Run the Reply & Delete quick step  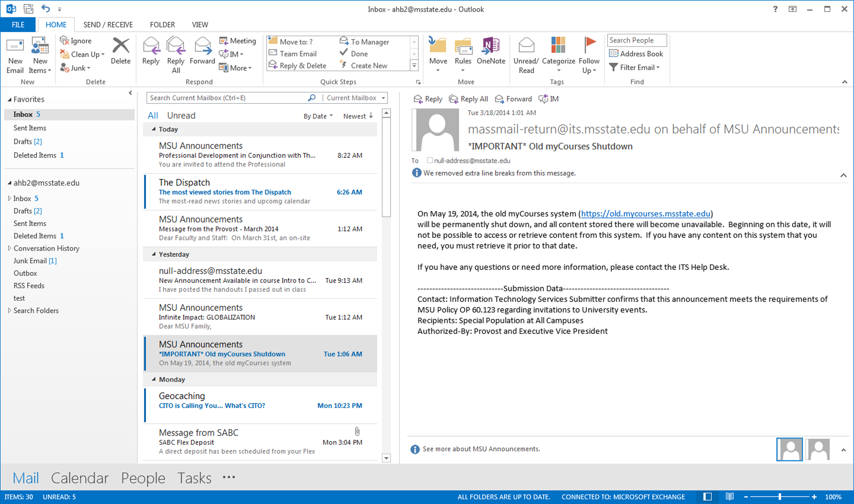pos(298,66)
